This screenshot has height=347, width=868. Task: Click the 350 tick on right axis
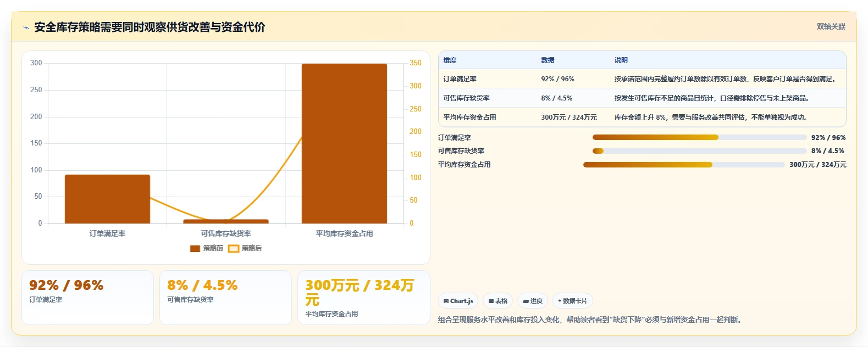[416, 63]
